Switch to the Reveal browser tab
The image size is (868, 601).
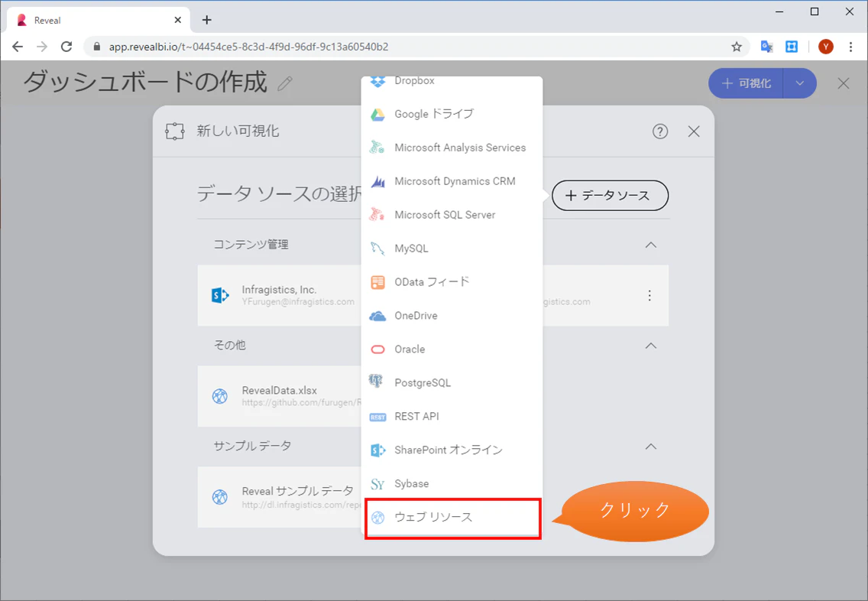[98, 20]
